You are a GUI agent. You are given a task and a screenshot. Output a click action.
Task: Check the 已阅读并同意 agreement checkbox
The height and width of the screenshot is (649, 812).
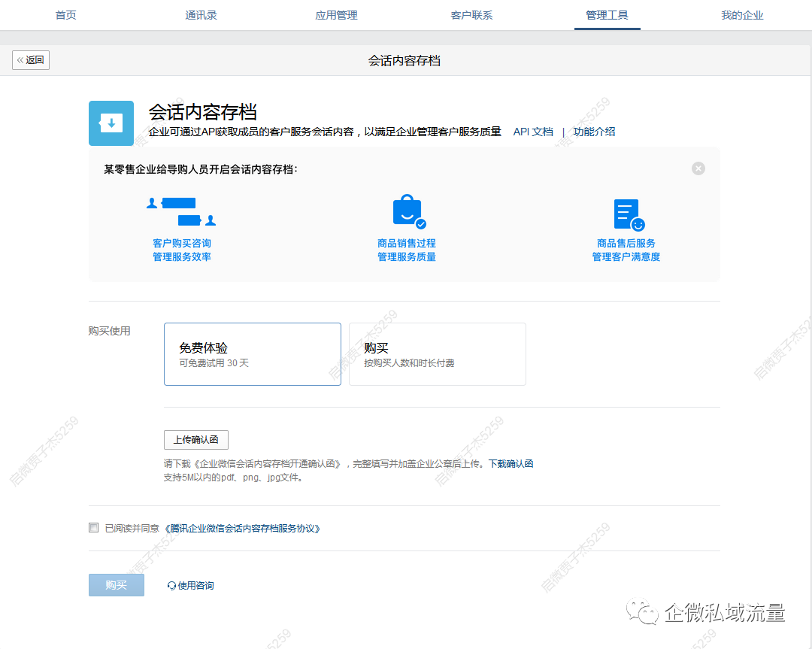pyautogui.click(x=94, y=528)
